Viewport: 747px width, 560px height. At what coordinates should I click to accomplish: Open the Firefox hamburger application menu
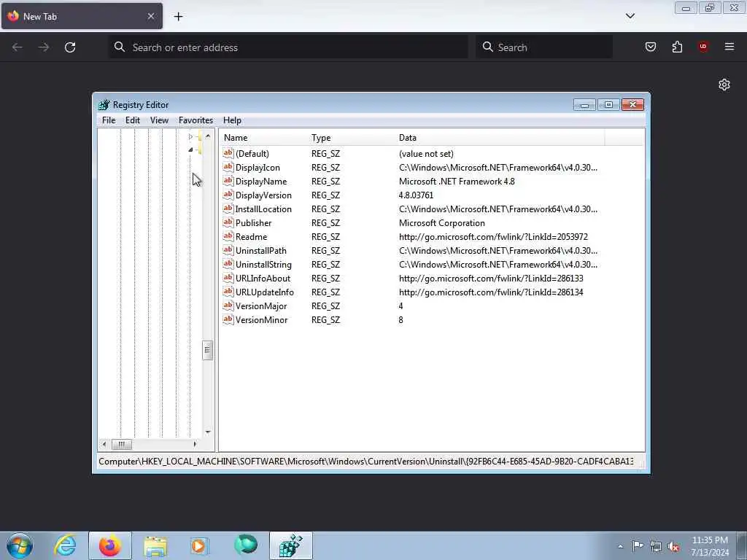click(x=729, y=47)
